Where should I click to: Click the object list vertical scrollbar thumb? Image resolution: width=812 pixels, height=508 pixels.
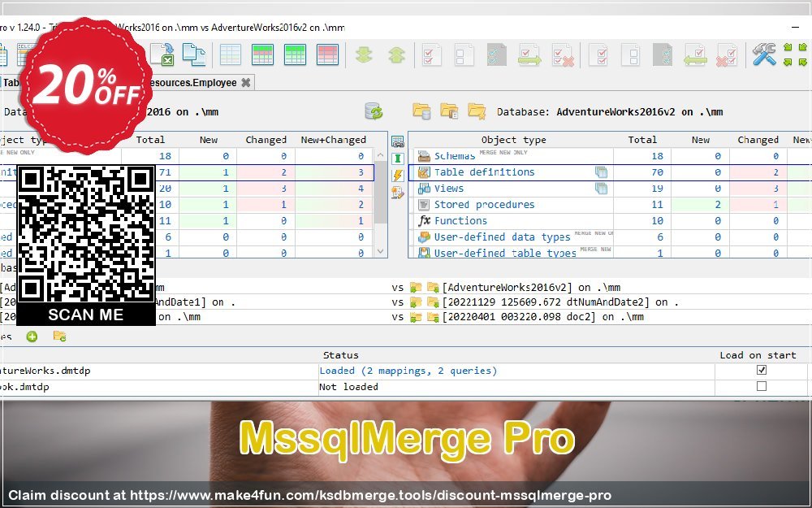click(x=381, y=192)
